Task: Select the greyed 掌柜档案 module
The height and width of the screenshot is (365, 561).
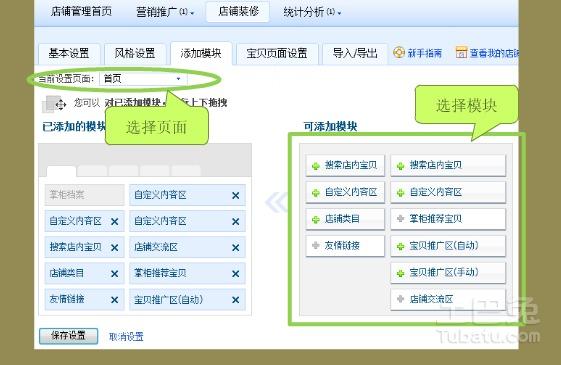Action: click(x=84, y=195)
